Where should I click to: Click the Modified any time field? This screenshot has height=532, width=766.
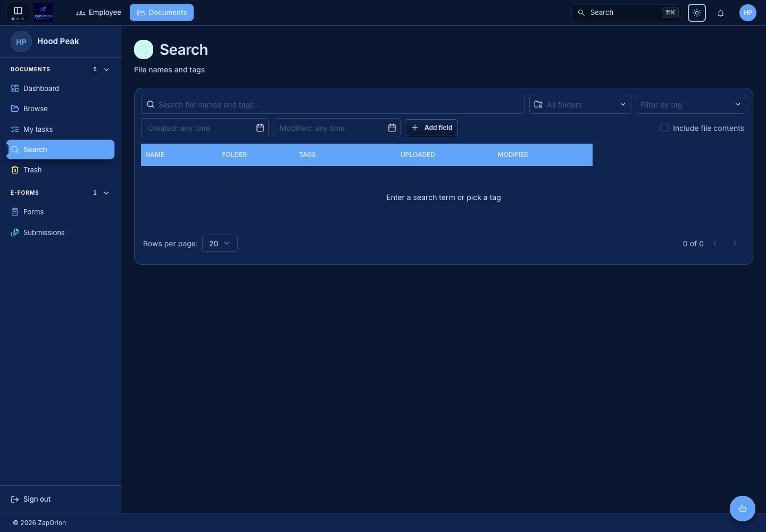[x=337, y=128]
